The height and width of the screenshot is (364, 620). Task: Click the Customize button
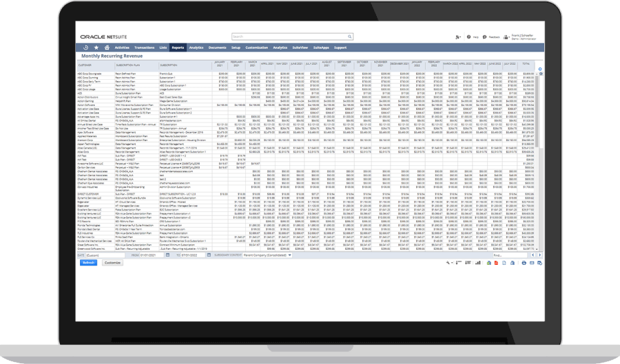coord(112,263)
